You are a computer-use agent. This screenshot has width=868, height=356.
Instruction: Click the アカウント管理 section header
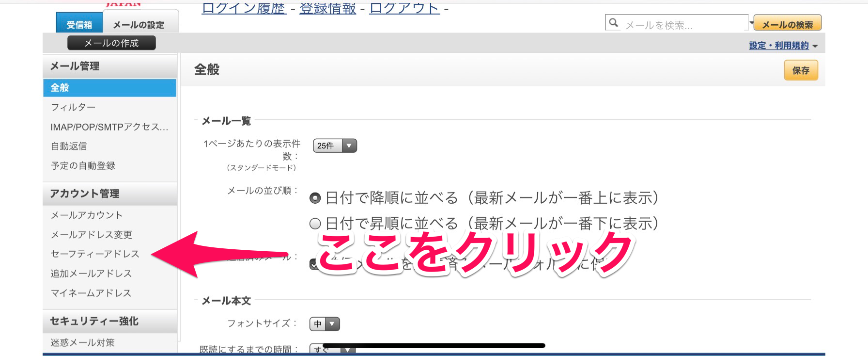tap(109, 194)
